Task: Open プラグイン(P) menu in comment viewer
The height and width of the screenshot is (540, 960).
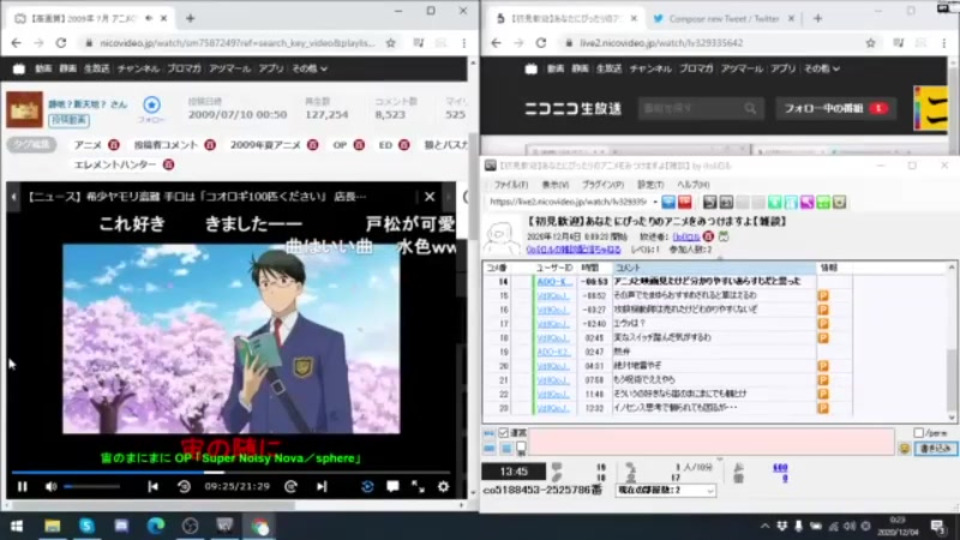Action: (602, 184)
